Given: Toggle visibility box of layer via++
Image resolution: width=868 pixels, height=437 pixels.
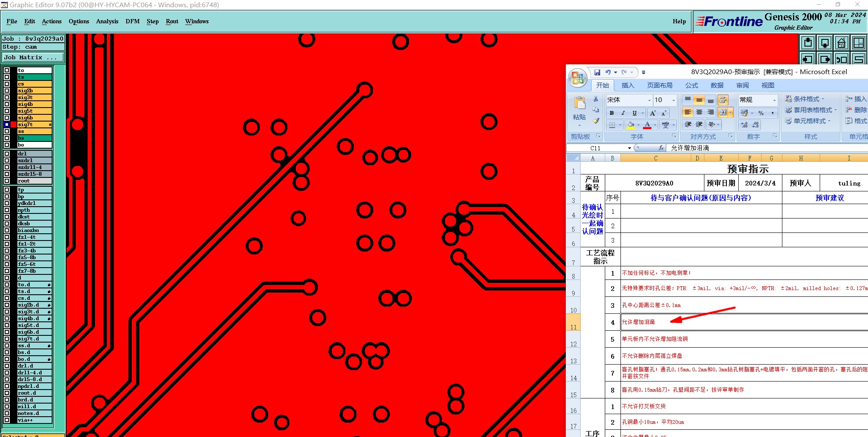Looking at the screenshot, I should tap(7, 420).
